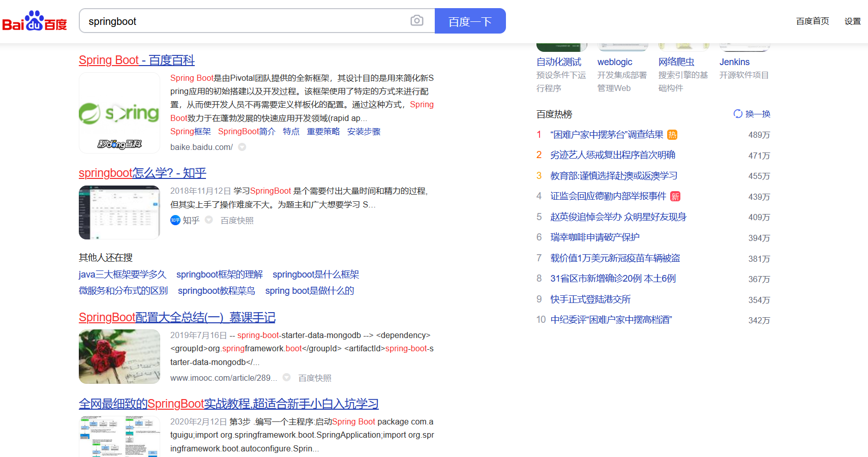Open springboot怎么学? - 知乎 result

(x=142, y=173)
